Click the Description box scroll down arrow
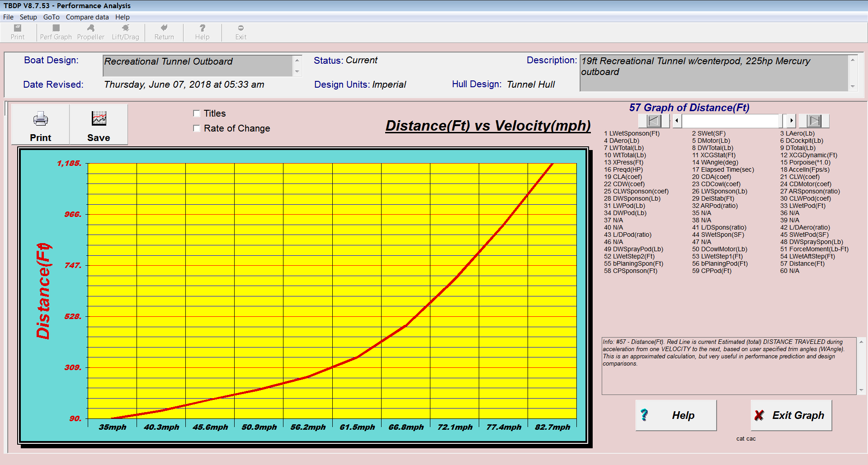Image resolution: width=868 pixels, height=465 pixels. click(853, 86)
